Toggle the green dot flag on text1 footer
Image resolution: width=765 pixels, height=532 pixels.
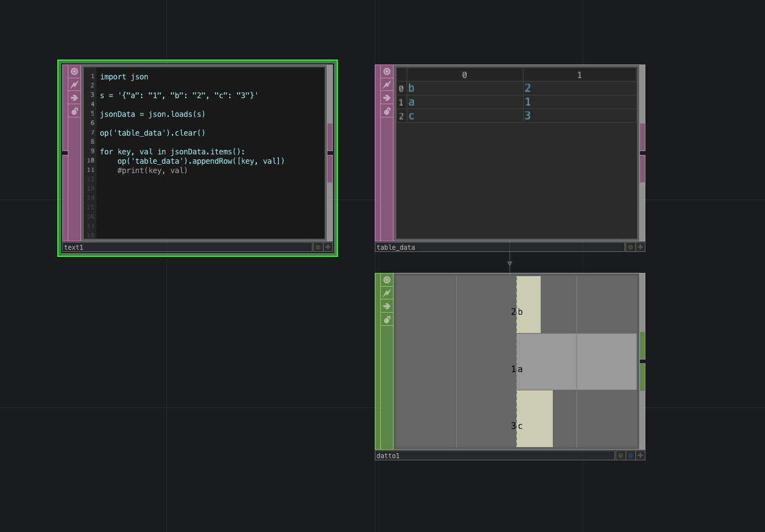317,247
